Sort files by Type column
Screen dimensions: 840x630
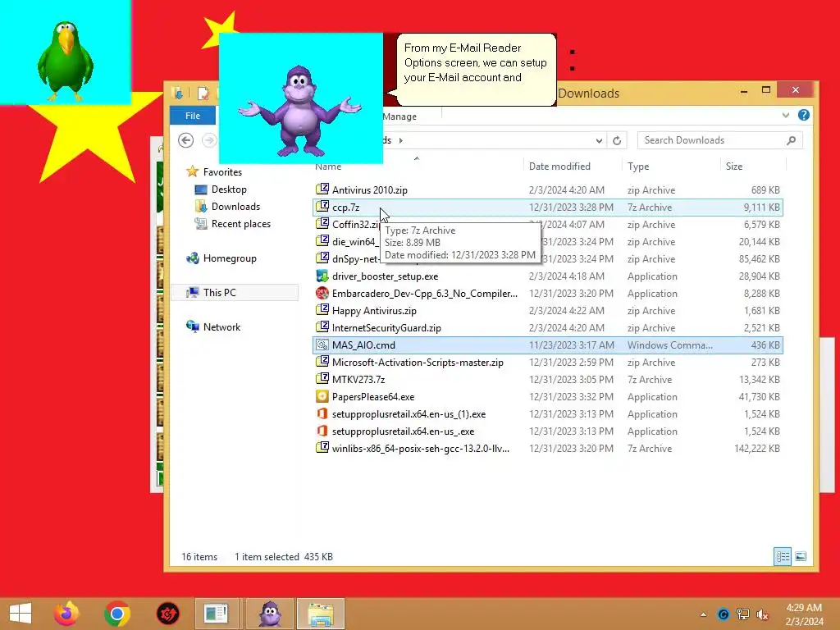[x=638, y=167]
